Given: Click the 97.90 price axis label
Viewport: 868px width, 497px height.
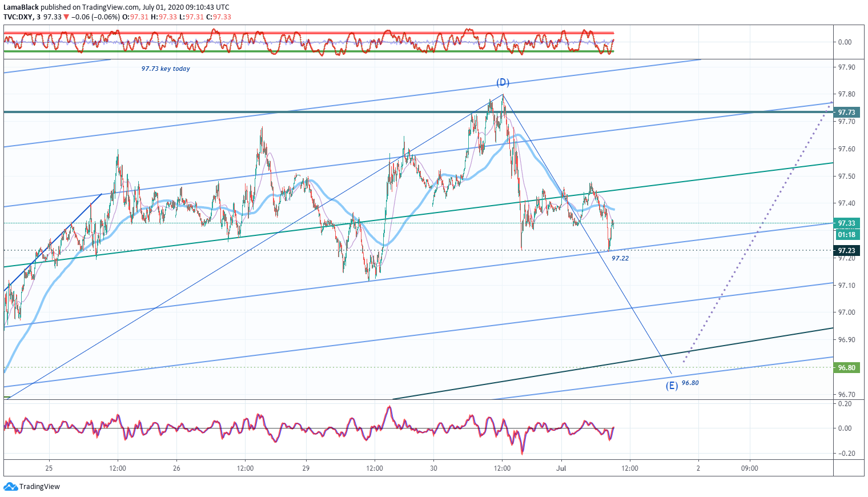Looking at the screenshot, I should click(846, 67).
